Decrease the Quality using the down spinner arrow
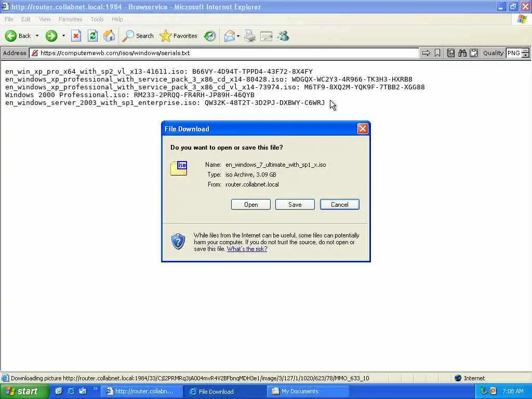The image size is (532, 399). tap(526, 55)
